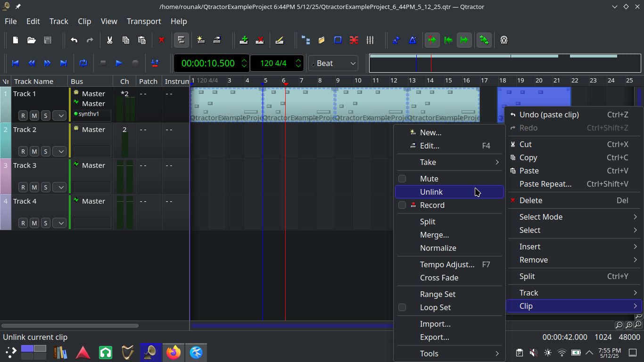Mute Track 2 with its M button
Viewport: 644px width, 362px height.
click(34, 151)
